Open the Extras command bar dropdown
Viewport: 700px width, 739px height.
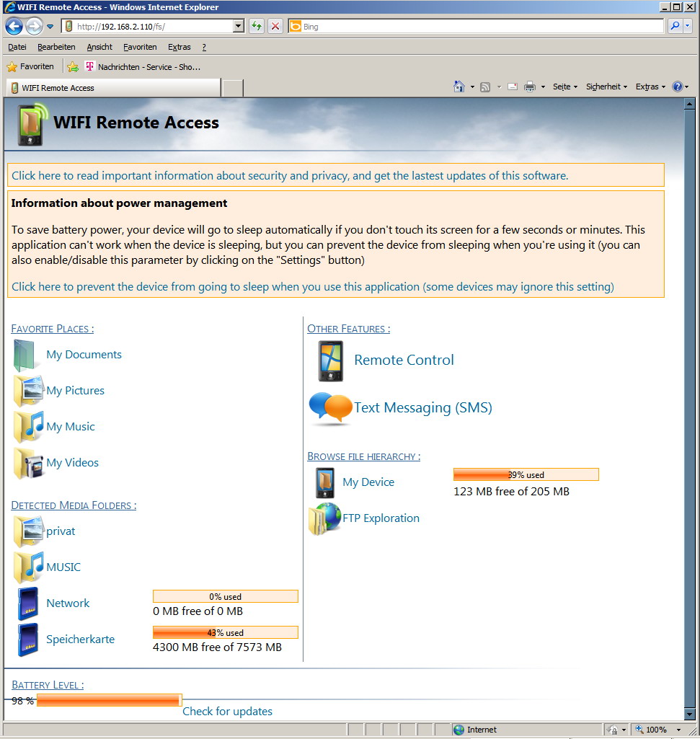650,87
